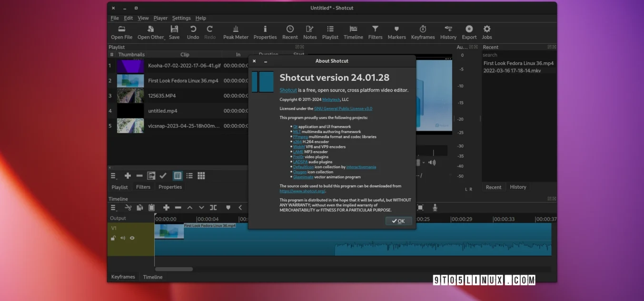
Task: Open the File menu
Action: (115, 18)
